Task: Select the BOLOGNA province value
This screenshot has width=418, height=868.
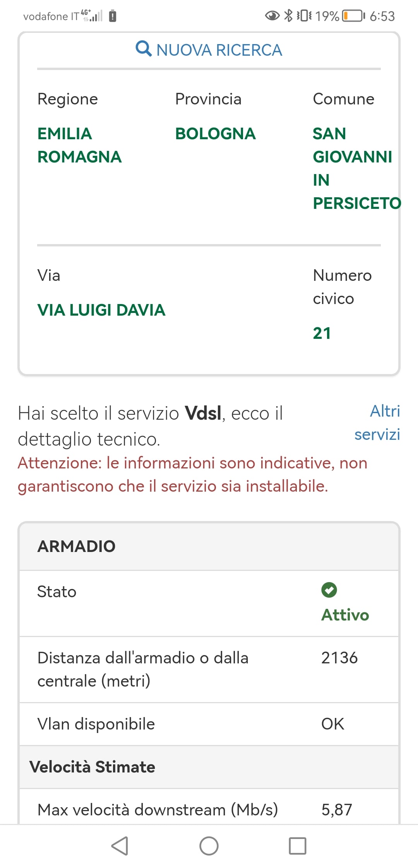Action: tap(215, 134)
